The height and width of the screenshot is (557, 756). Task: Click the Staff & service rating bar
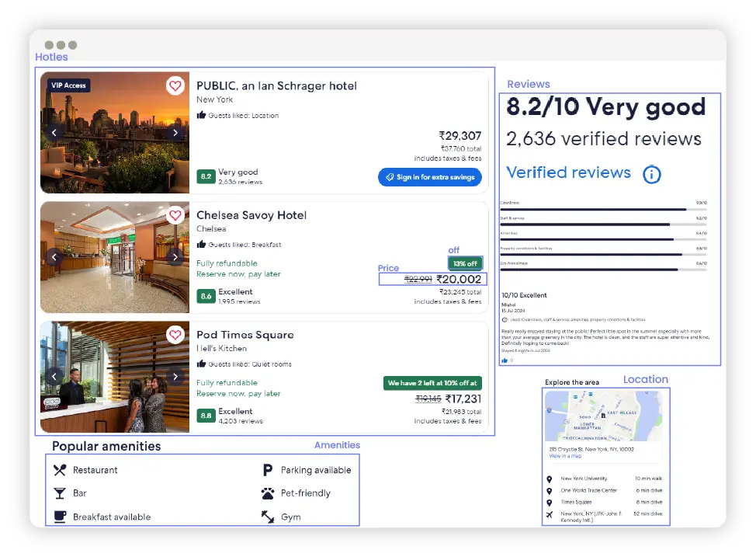coord(604,225)
